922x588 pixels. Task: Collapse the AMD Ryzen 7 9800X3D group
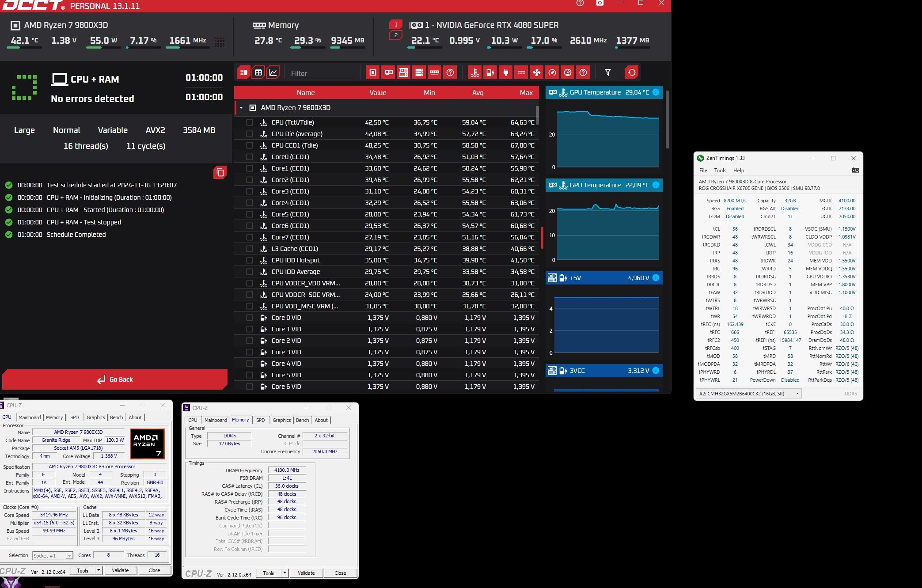241,108
